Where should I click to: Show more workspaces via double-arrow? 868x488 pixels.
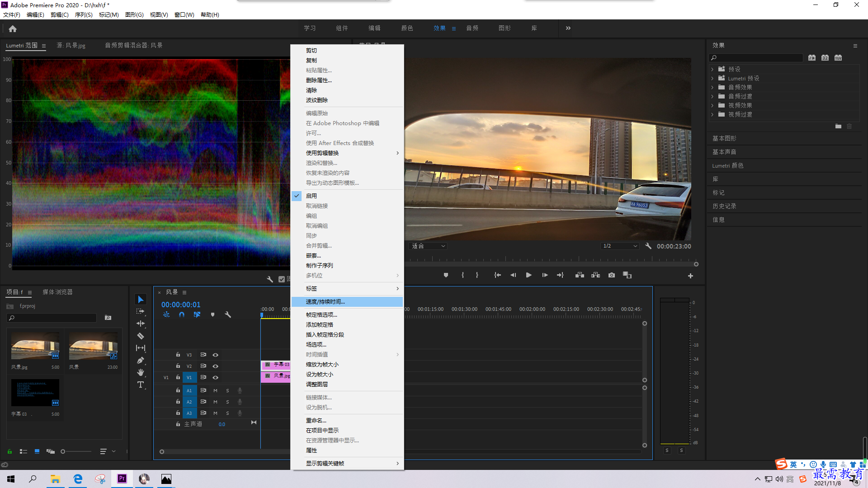[x=568, y=28]
